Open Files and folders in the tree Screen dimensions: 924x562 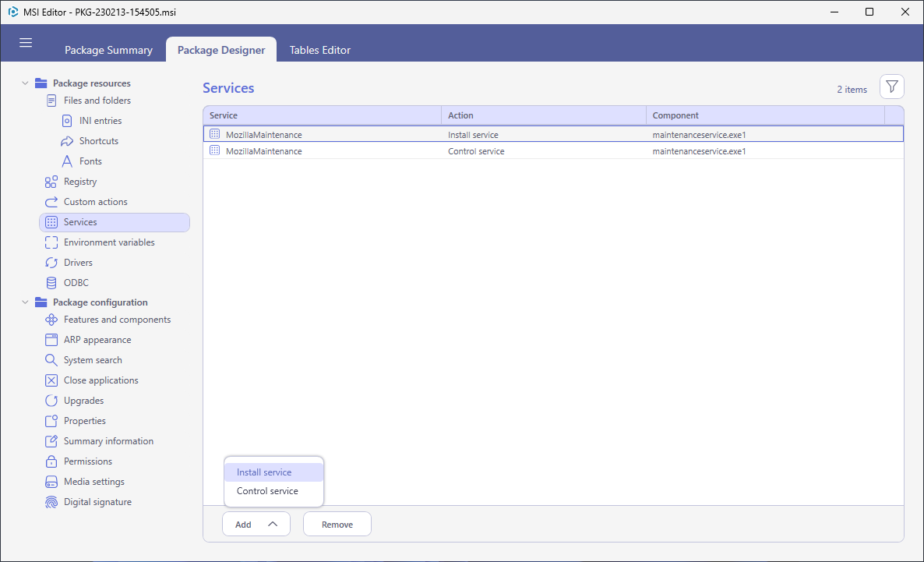click(97, 101)
